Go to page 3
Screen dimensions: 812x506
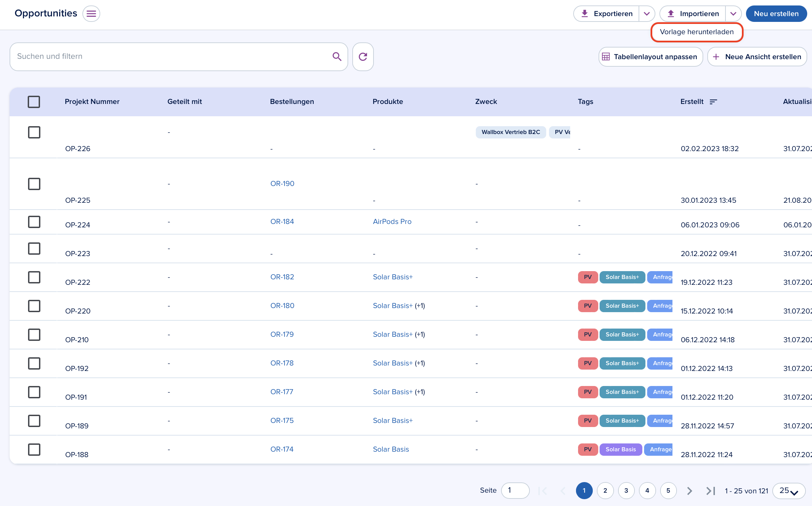(626, 491)
